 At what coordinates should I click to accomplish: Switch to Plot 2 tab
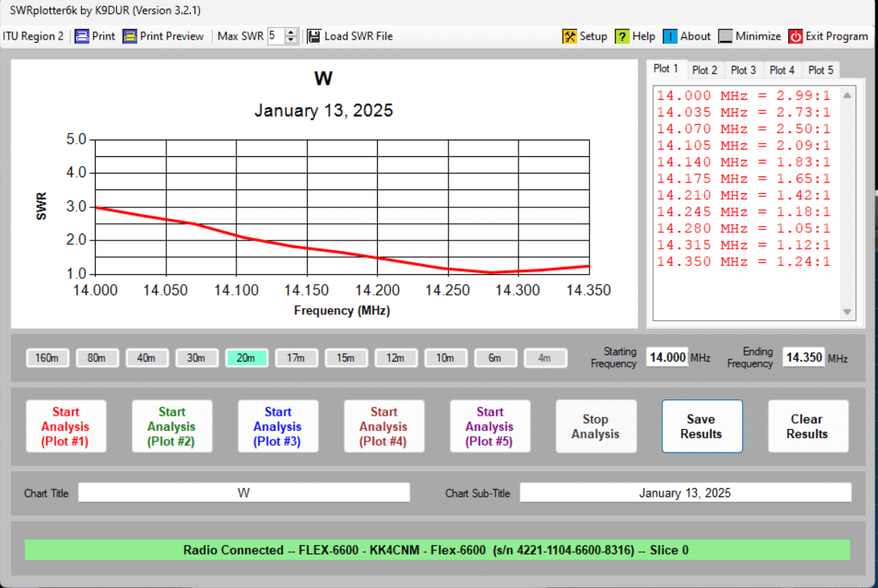coord(704,70)
